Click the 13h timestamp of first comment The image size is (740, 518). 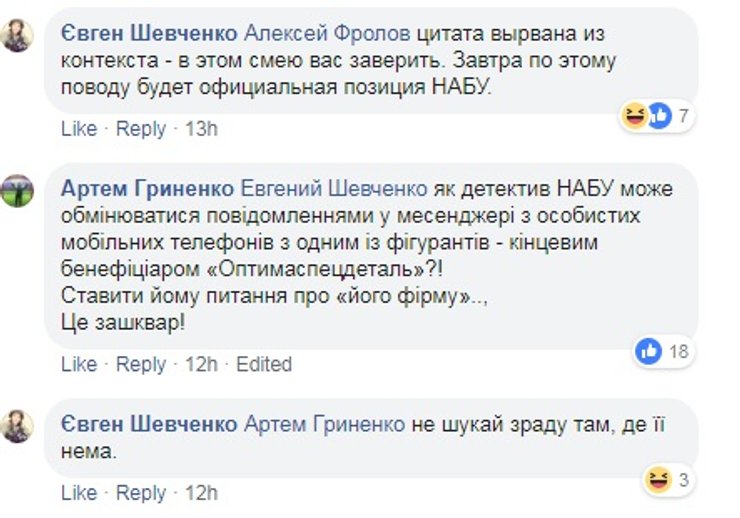(x=201, y=129)
